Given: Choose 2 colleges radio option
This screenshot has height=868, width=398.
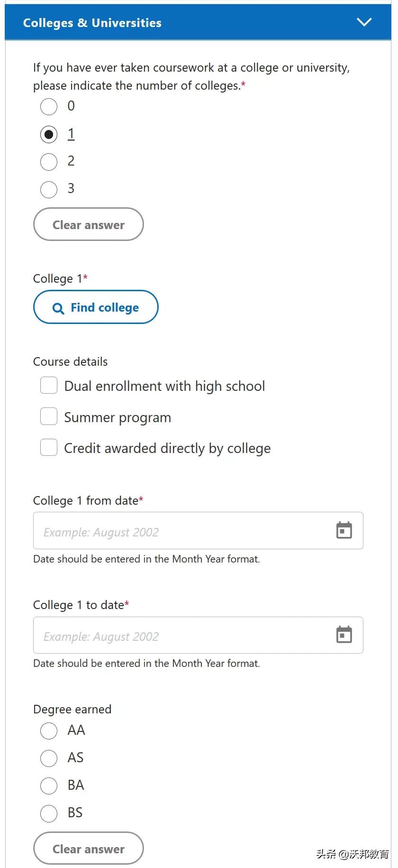Looking at the screenshot, I should tap(49, 162).
